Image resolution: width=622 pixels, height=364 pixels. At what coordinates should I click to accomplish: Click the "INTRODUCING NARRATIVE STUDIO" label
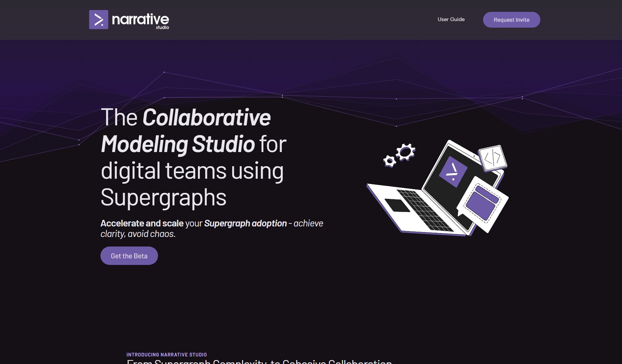coord(167,354)
